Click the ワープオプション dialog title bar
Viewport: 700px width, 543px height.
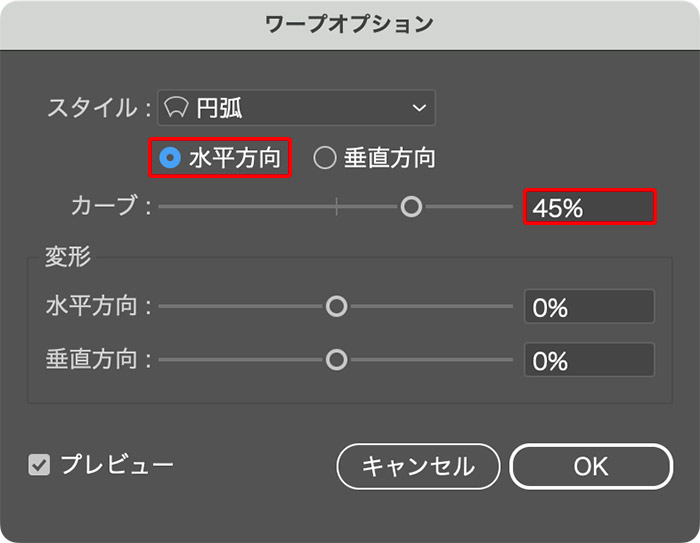point(350,24)
